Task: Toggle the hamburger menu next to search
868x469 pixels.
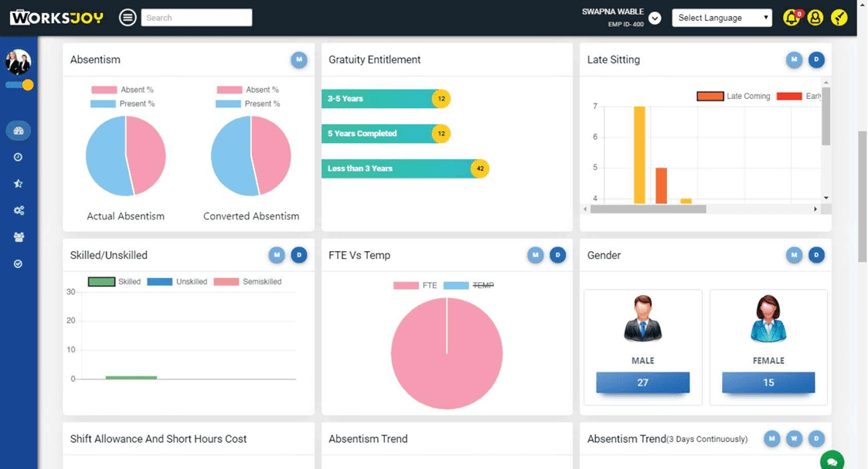Action: 128,18
